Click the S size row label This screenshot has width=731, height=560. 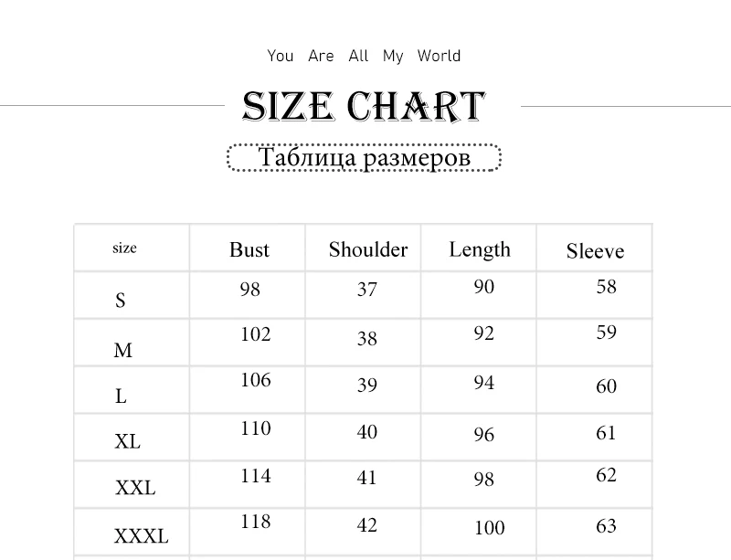[121, 300]
